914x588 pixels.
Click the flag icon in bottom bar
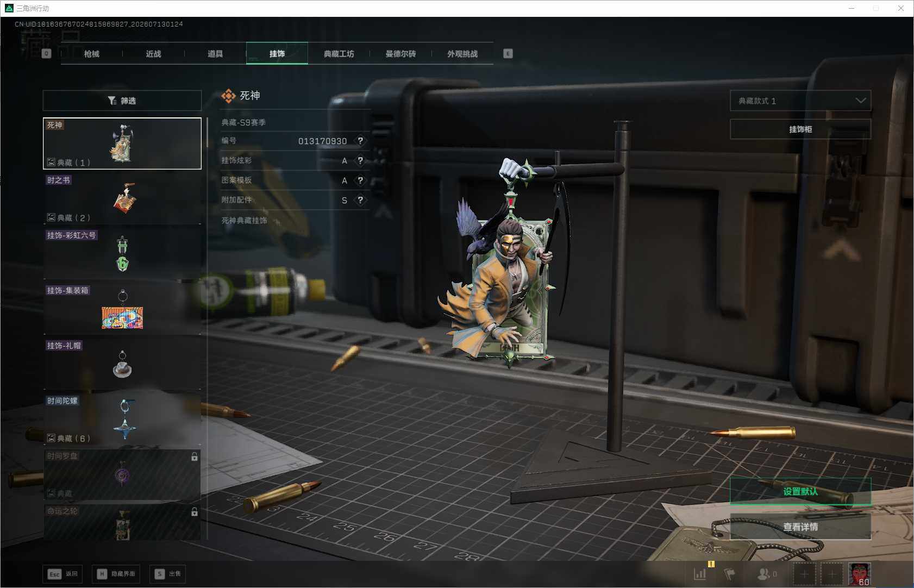[729, 573]
